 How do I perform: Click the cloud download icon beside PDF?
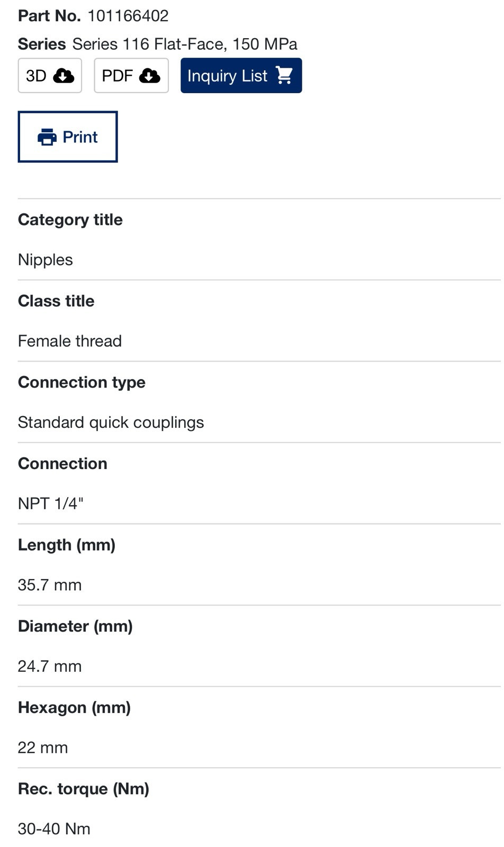click(x=150, y=76)
